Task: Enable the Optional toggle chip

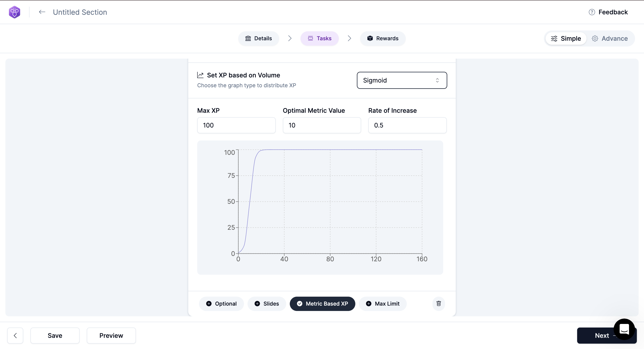Action: coord(221,303)
